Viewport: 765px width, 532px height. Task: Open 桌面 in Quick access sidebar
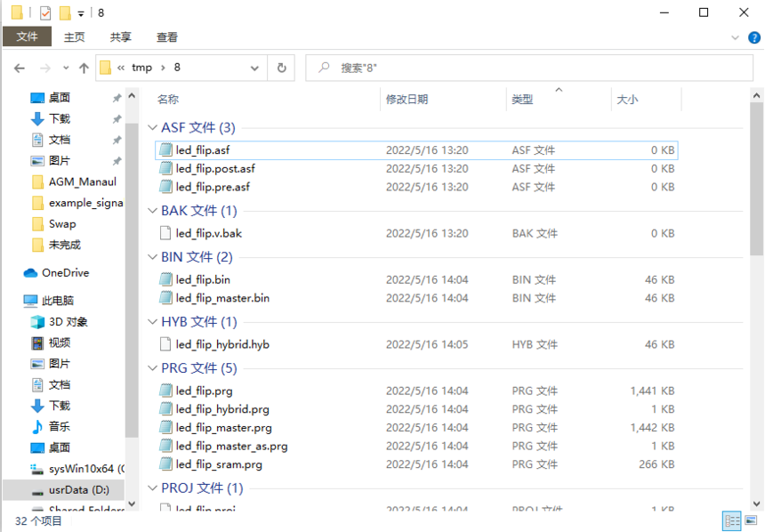(59, 98)
